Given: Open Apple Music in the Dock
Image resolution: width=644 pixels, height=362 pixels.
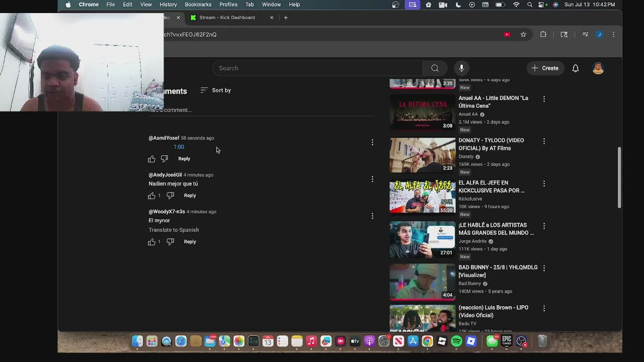Looking at the screenshot, I should 311,341.
